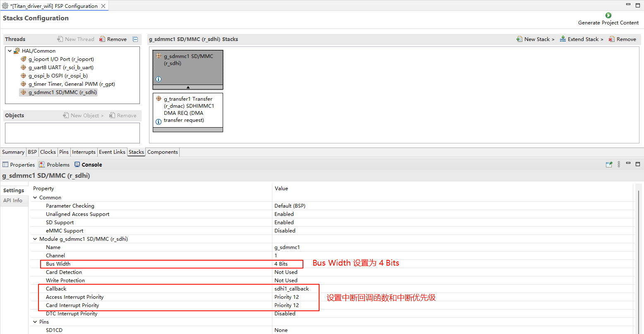The image size is (644, 334).
Task: Click the Generate Project Content icon
Action: tap(608, 15)
